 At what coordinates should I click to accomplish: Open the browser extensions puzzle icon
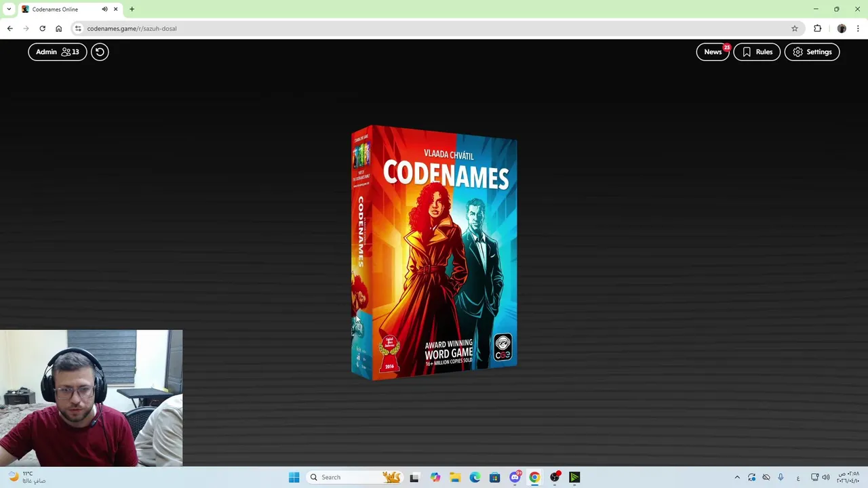pos(817,28)
